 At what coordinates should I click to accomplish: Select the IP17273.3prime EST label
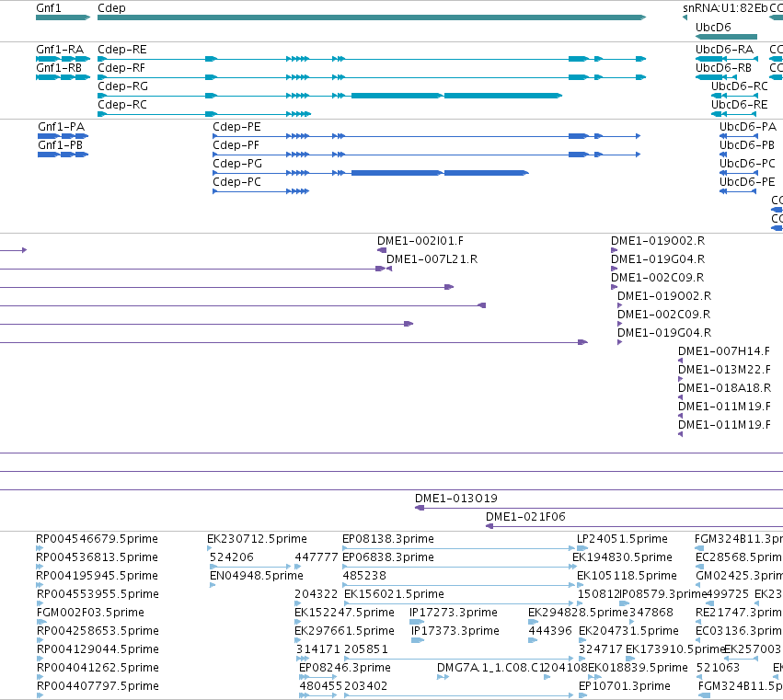(454, 612)
